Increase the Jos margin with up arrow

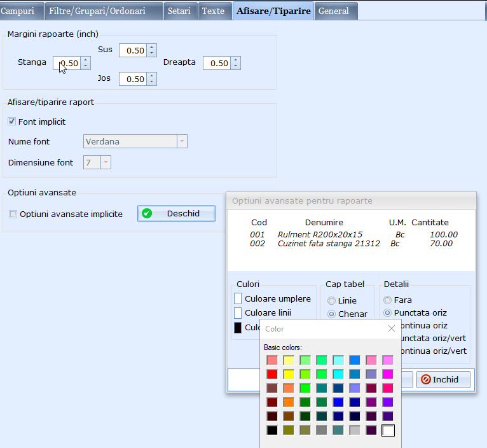[152, 76]
